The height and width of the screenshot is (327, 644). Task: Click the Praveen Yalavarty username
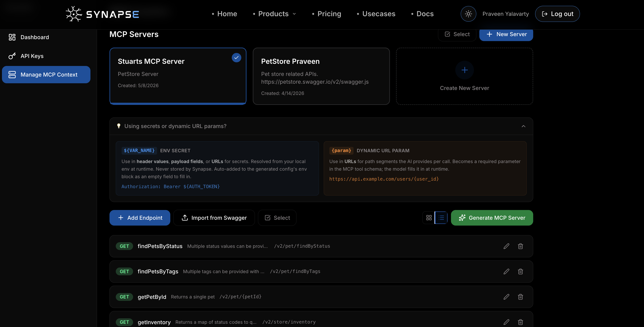pos(506,14)
